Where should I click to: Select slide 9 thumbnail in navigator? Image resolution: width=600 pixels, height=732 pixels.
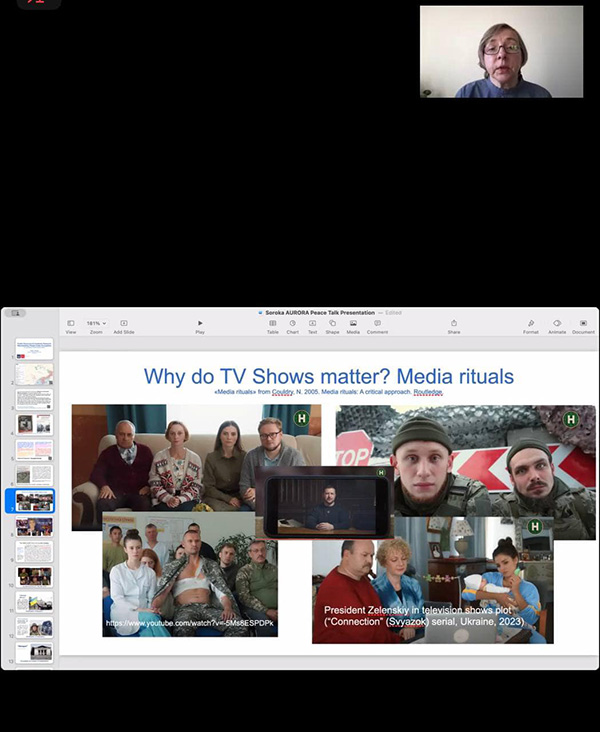pyautogui.click(x=35, y=552)
